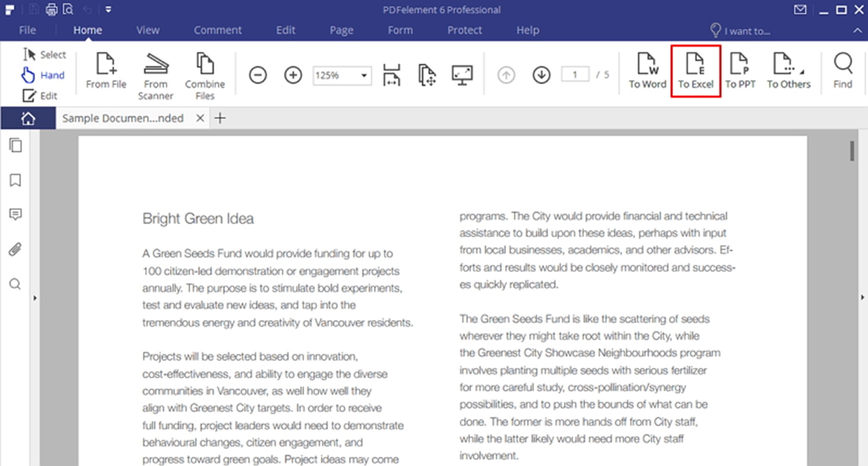Open the Comment tab
868x466 pixels.
pos(218,30)
